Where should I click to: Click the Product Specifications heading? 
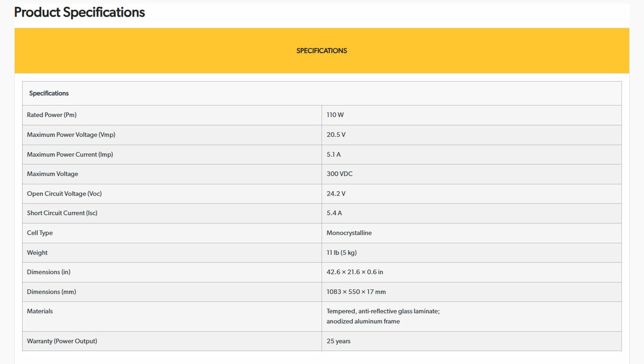(79, 12)
